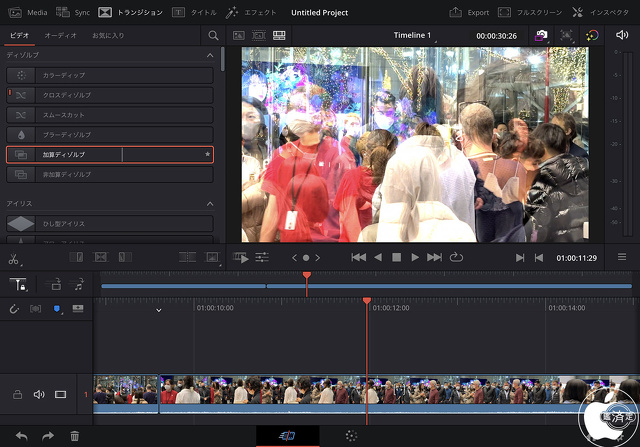The width and height of the screenshot is (640, 447).
Task: Click the red playhead on the mini timeline
Action: (x=306, y=276)
